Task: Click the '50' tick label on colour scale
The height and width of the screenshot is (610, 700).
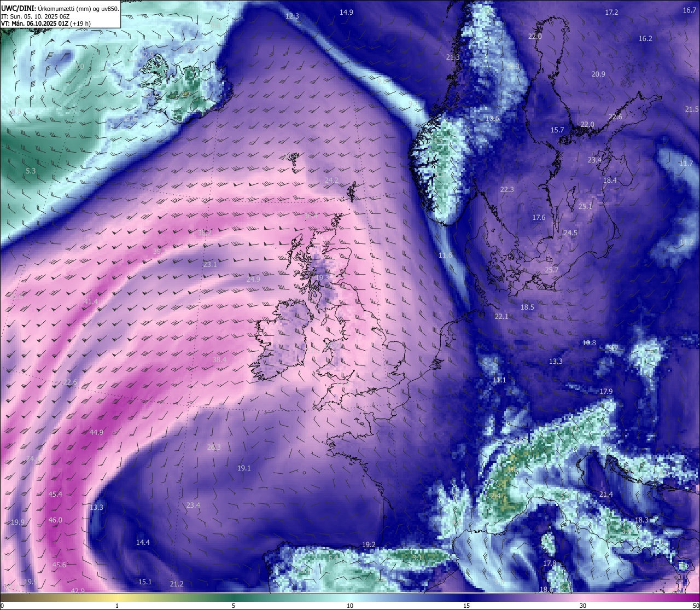Action: coord(695,606)
